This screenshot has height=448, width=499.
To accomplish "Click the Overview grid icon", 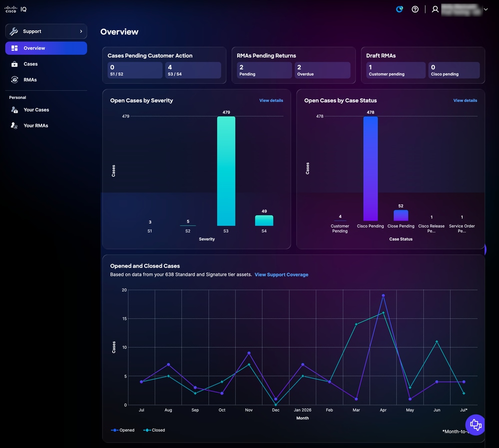I will tap(14, 48).
